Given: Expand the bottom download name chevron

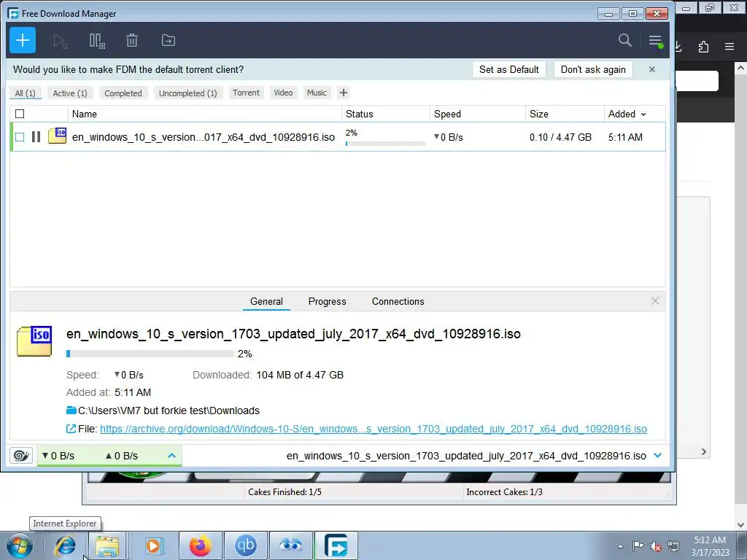Looking at the screenshot, I should (658, 456).
